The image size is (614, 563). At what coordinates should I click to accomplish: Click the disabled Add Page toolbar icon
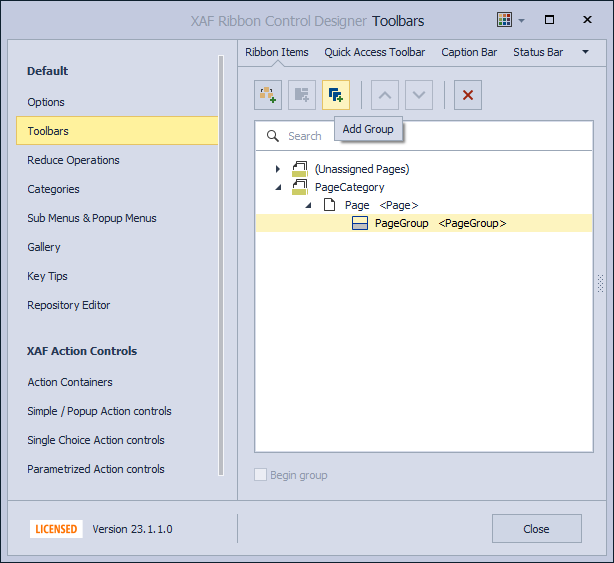tap(302, 95)
